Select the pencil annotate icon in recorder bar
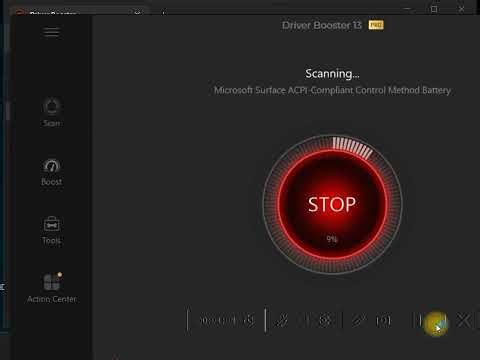This screenshot has height=360, width=480. 359,320
